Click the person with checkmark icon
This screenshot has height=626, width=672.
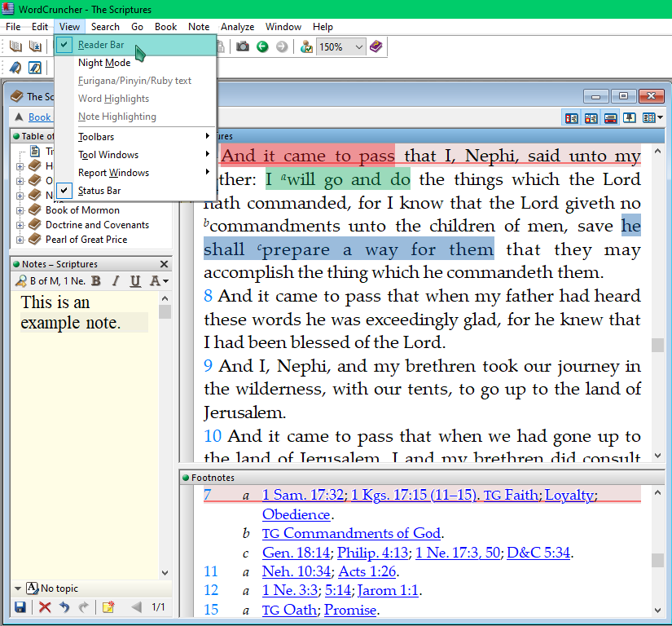click(x=306, y=46)
